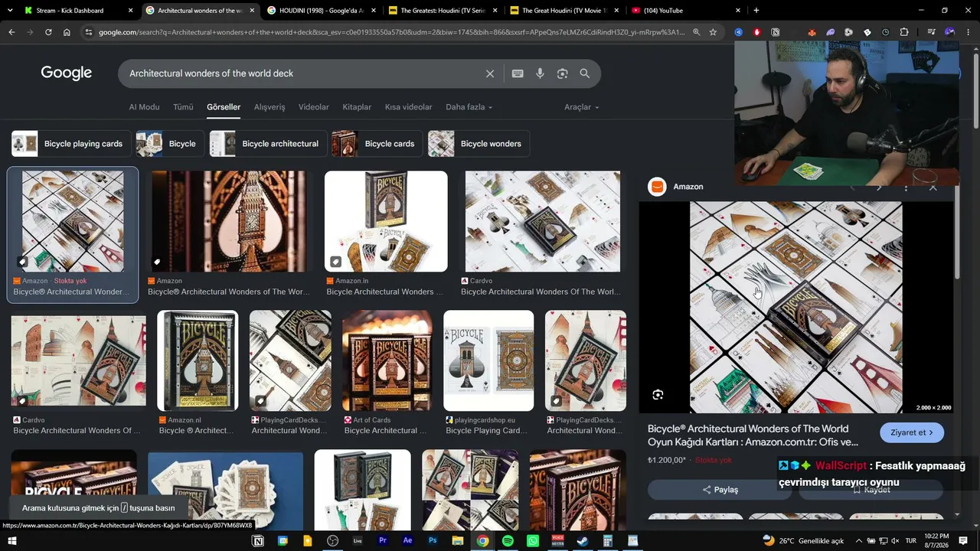Click the large preview image of the deck
This screenshot has height=551, width=980.
click(x=796, y=308)
